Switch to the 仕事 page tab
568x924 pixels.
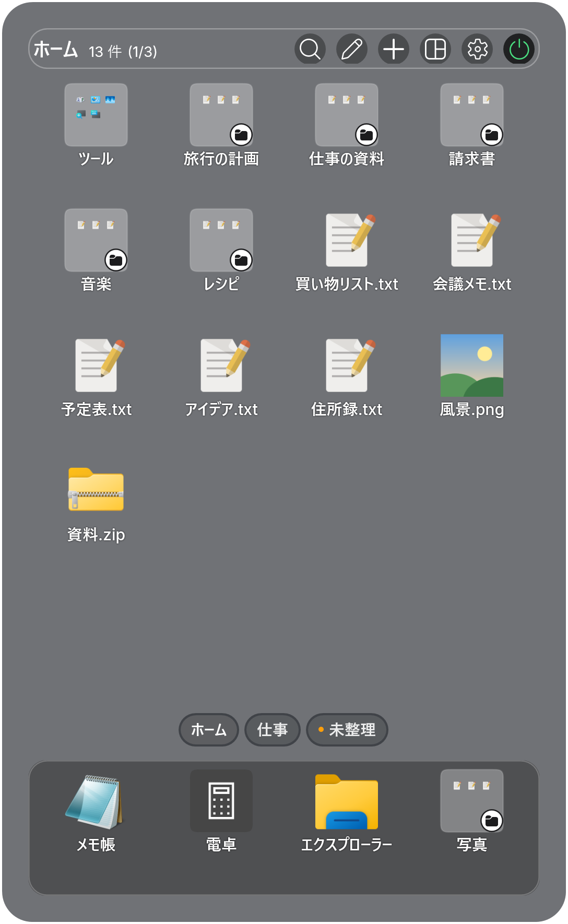pos(273,730)
